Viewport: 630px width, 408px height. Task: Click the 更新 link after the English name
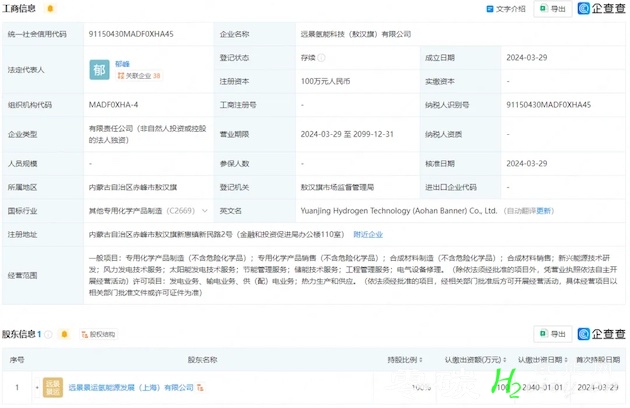pos(544,211)
